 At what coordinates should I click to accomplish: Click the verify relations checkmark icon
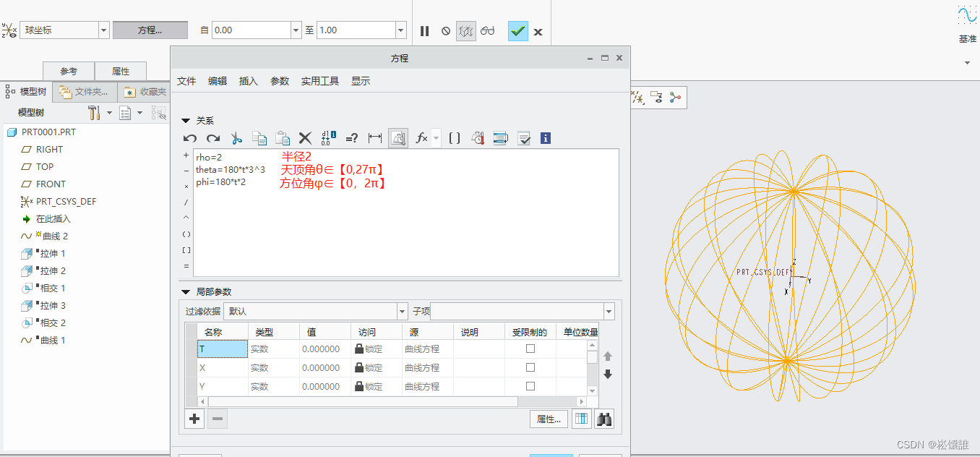point(525,138)
